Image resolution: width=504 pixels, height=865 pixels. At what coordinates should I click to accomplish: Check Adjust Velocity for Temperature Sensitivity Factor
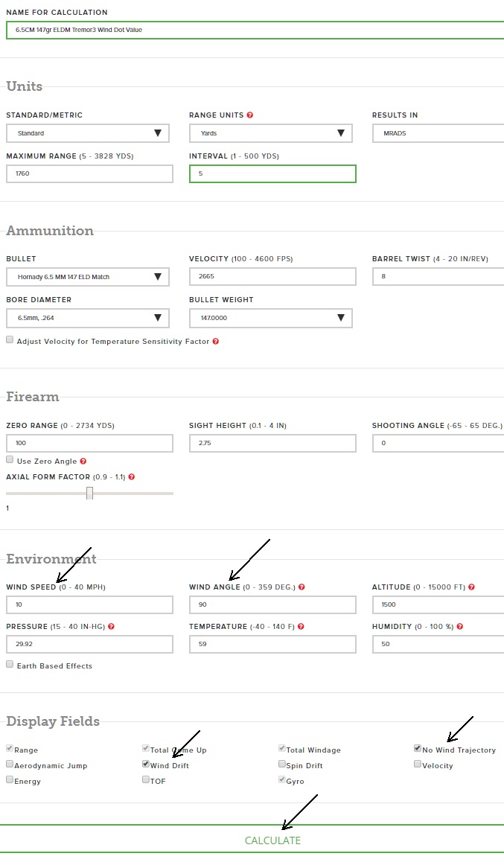click(10, 340)
